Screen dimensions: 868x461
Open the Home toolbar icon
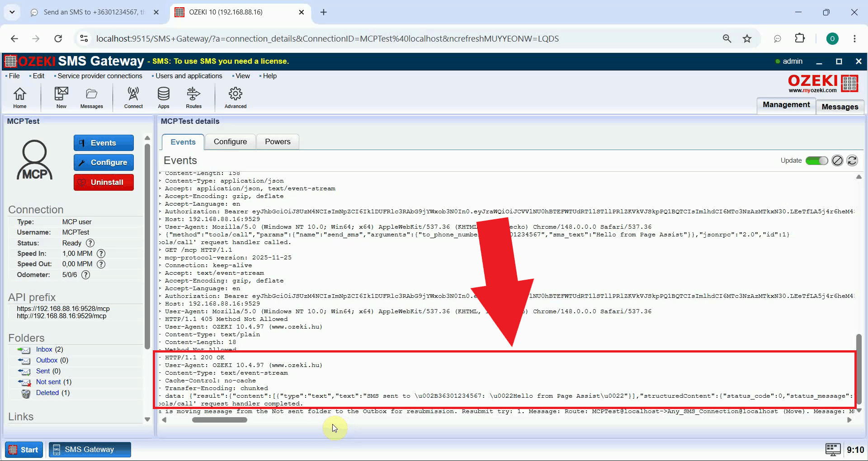pyautogui.click(x=19, y=98)
